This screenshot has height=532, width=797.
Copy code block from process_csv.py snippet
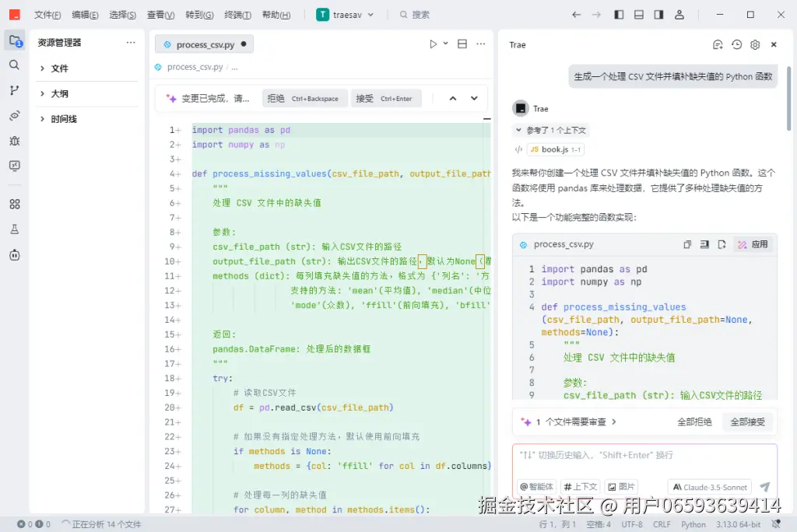pos(687,244)
